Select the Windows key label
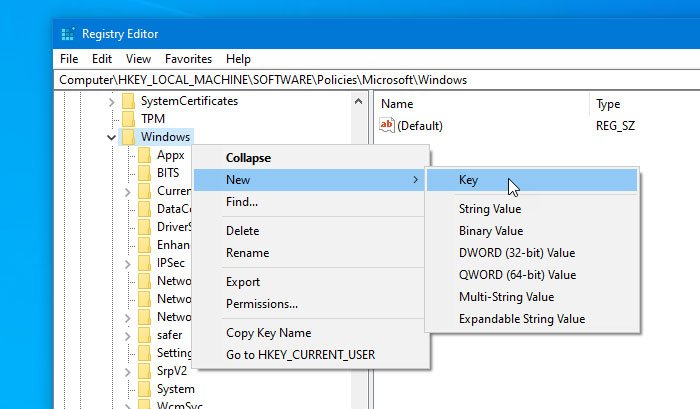The image size is (700, 409). click(x=166, y=137)
